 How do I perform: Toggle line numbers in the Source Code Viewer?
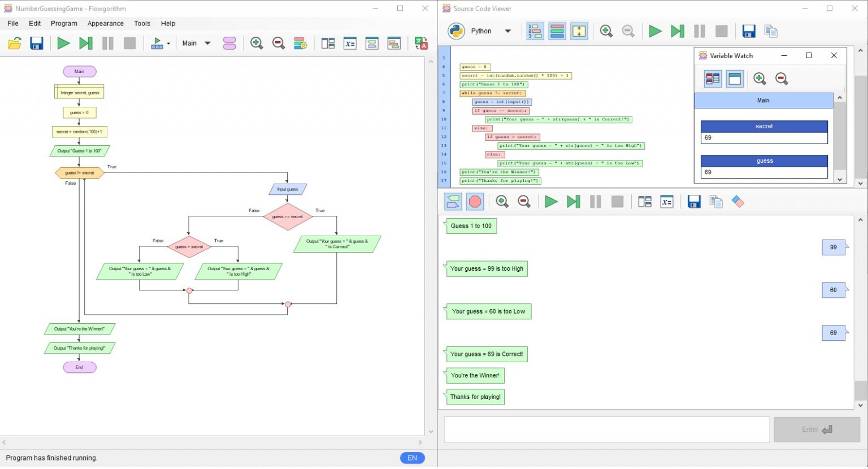coord(535,31)
